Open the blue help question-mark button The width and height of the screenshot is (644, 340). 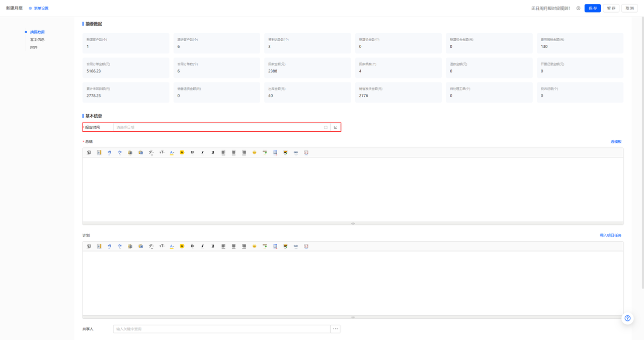(x=627, y=318)
